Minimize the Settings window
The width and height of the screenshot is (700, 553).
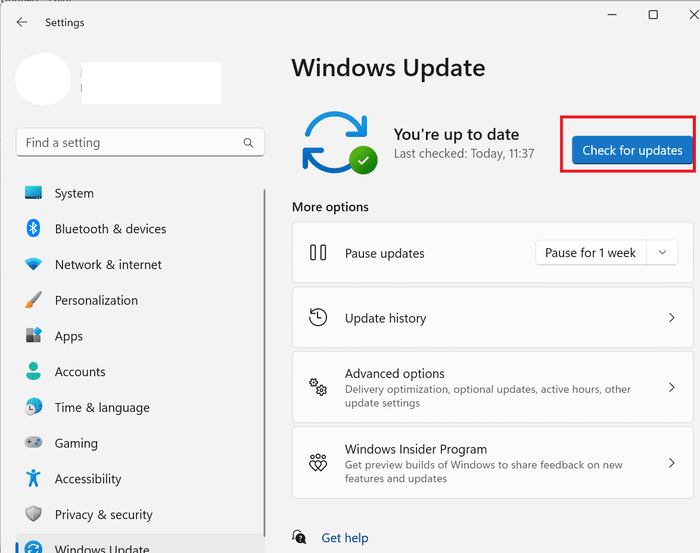[612, 15]
